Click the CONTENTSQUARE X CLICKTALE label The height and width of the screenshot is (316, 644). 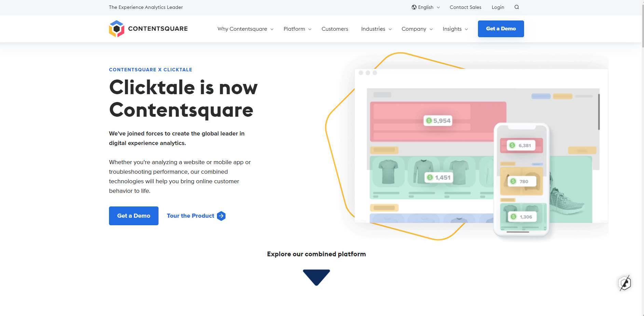click(x=151, y=70)
